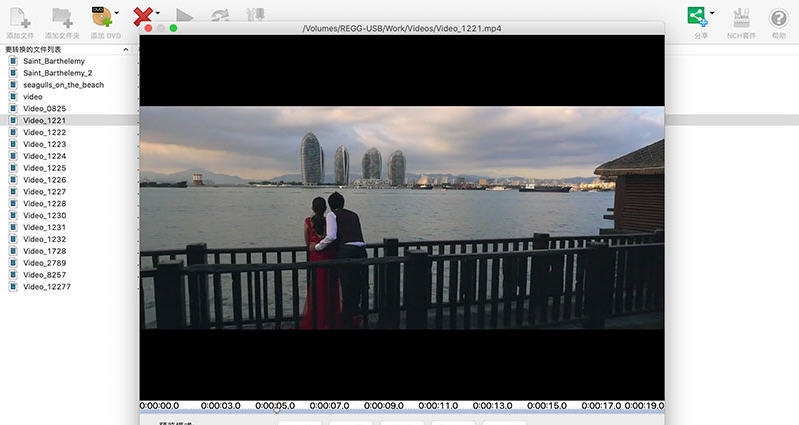Click the Help (帮助) question mark icon
This screenshot has width=799, height=425.
tap(778, 17)
